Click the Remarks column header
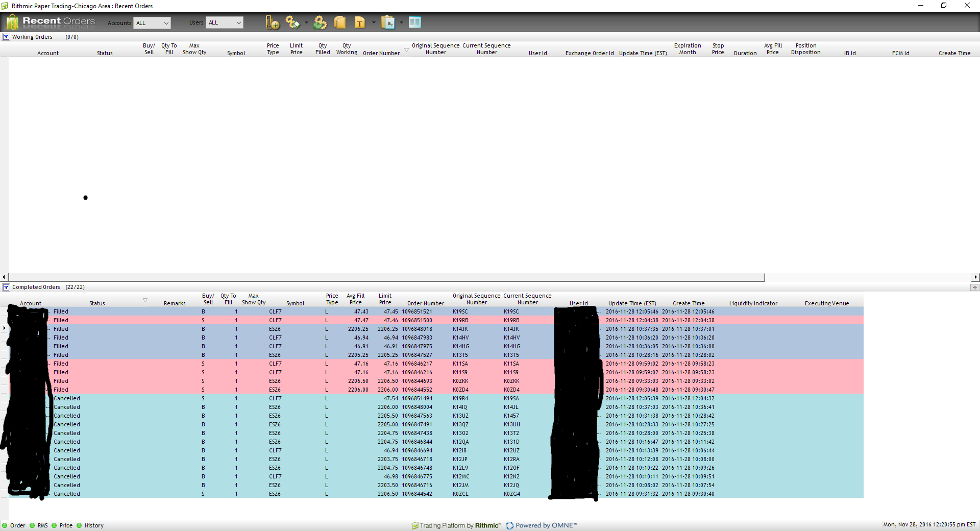 coord(175,303)
